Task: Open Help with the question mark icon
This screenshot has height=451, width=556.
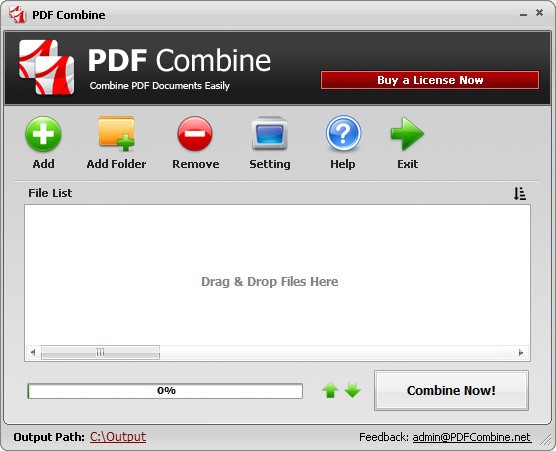Action: tap(343, 133)
